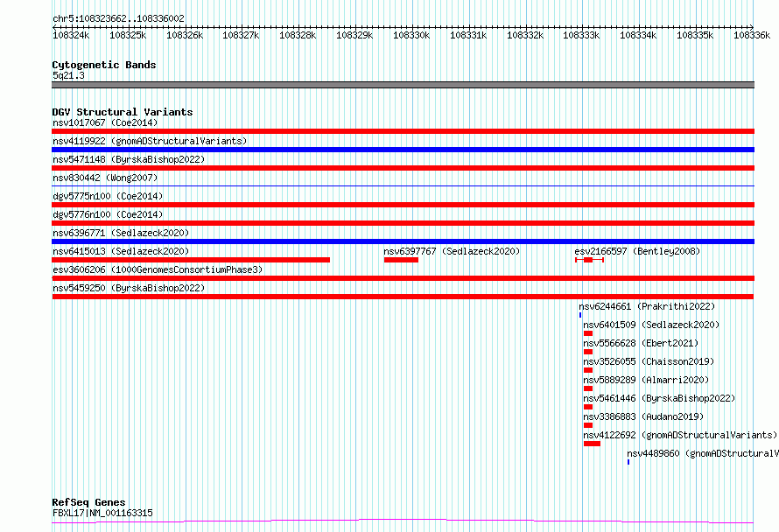
Task: Click the 108326k ruler tick label
Action: [185, 35]
